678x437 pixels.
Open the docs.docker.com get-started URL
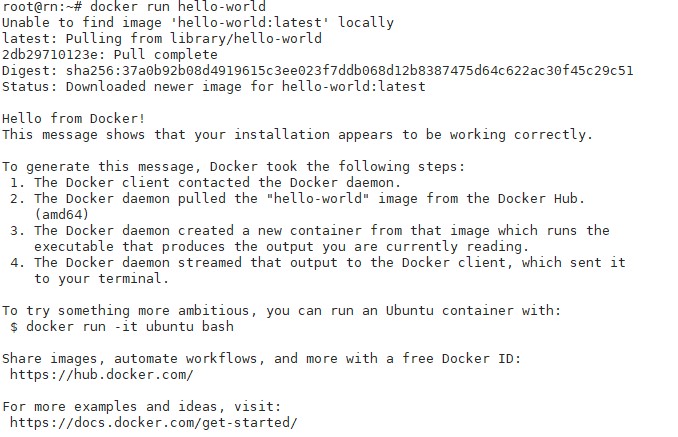coord(153,423)
